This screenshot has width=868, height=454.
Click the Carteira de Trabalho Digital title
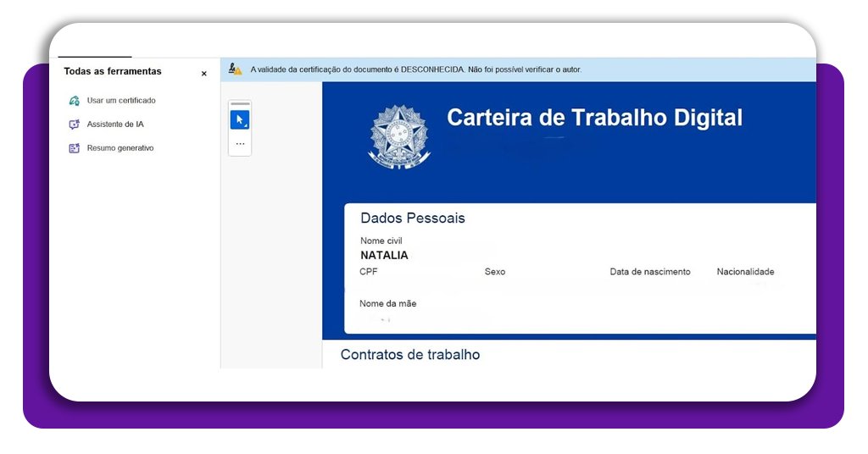[594, 118]
